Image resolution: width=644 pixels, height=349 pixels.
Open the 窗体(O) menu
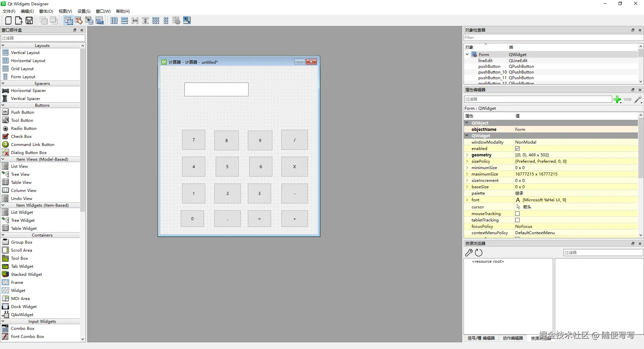point(46,11)
